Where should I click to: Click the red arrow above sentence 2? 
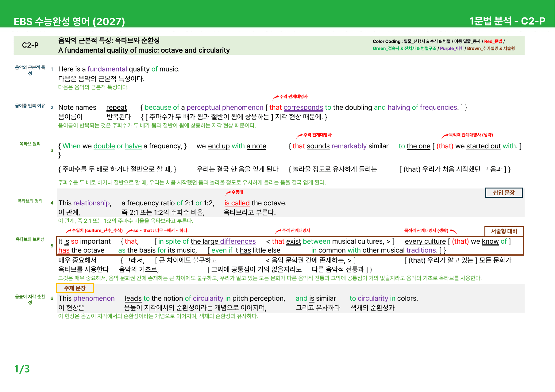click(276, 97)
